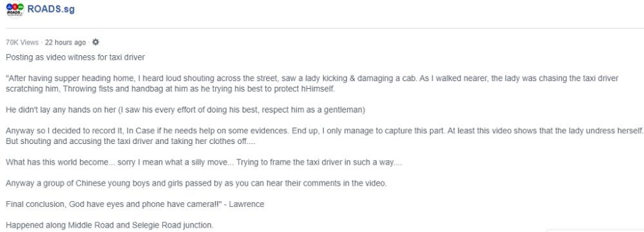Click the sentence starting "After having supper heading home"
Screen dimensions: 644x232
[312, 78]
